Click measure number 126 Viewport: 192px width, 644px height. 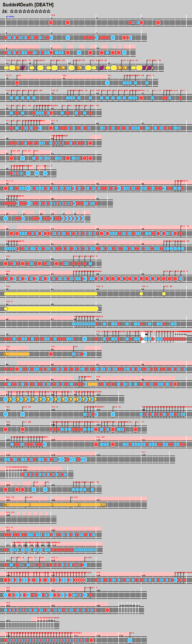(53, 500)
